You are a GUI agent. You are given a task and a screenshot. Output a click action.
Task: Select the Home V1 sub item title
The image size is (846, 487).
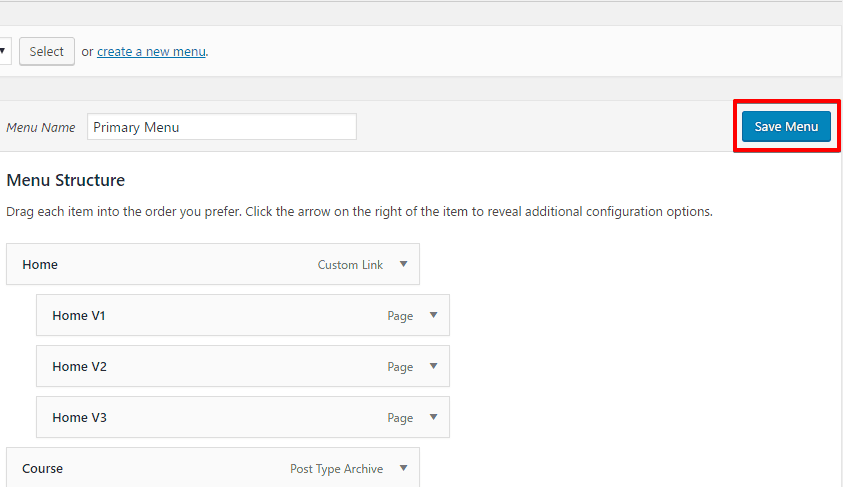click(79, 316)
